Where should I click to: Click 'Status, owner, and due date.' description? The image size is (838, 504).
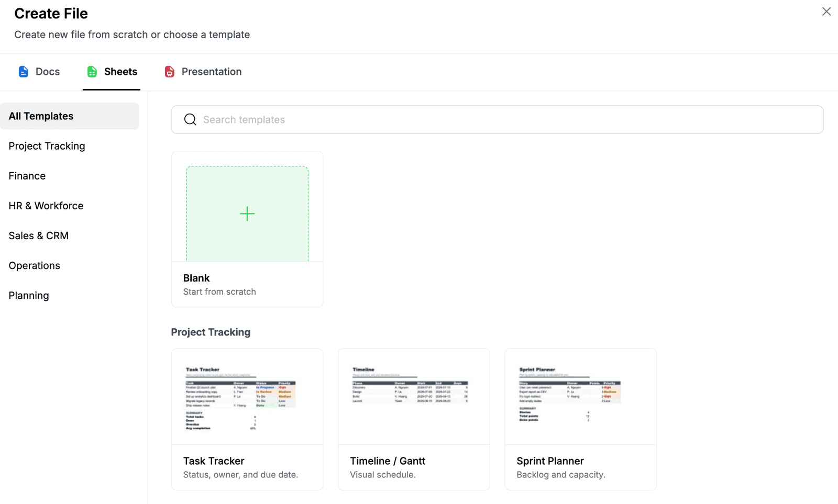point(240,475)
